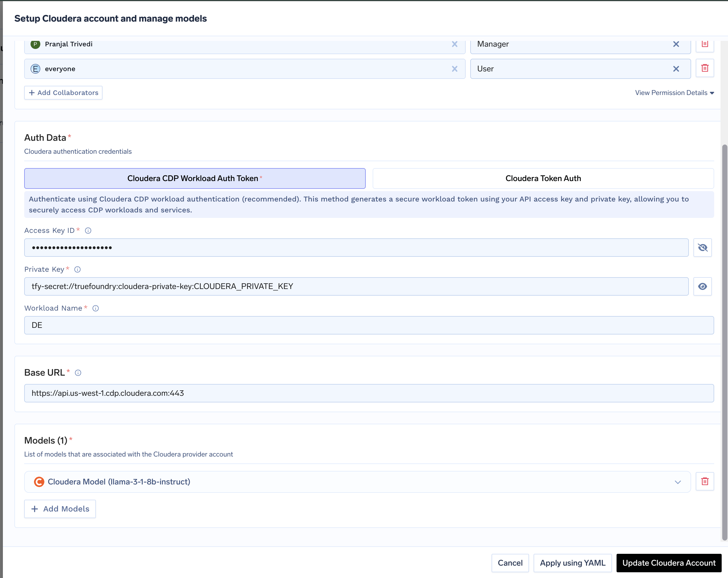Click the Private Key info icon
Viewport: 728px width, 578px height.
77,269
